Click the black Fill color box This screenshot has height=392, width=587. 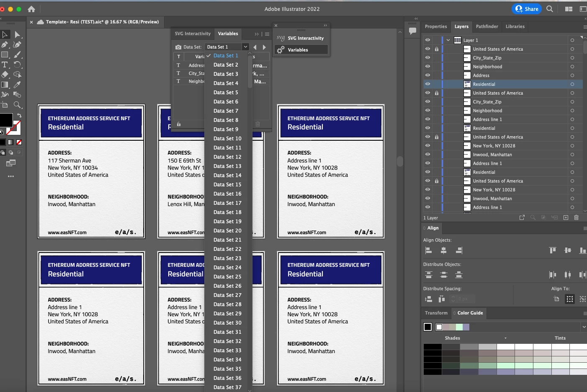click(6, 120)
